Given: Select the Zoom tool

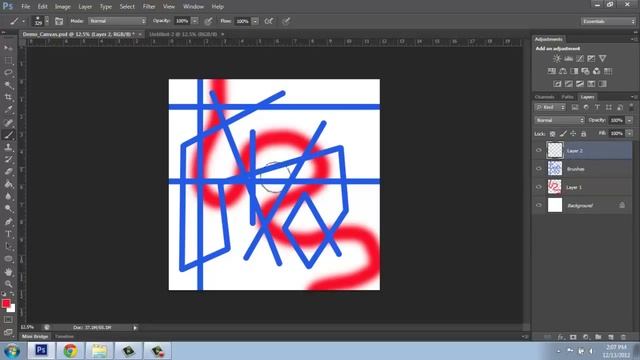Looking at the screenshot, I should click(8, 284).
